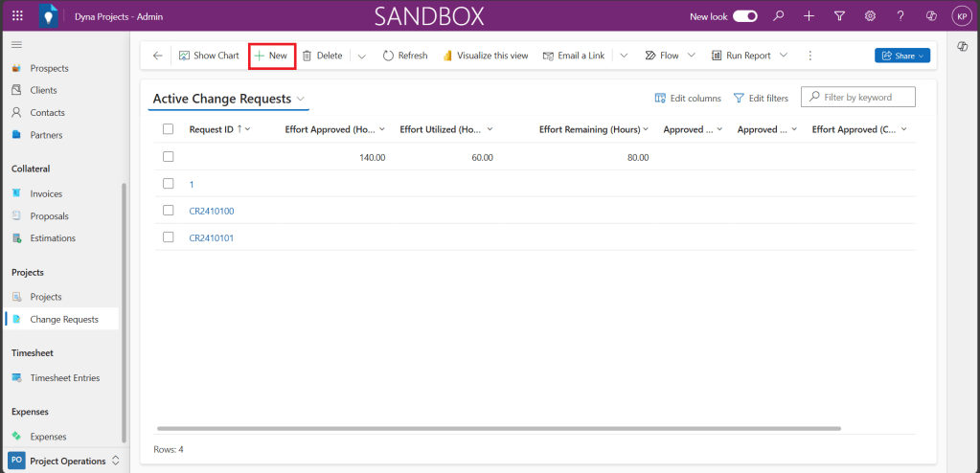
Task: Click the Filter by keyword search box
Action: point(865,97)
